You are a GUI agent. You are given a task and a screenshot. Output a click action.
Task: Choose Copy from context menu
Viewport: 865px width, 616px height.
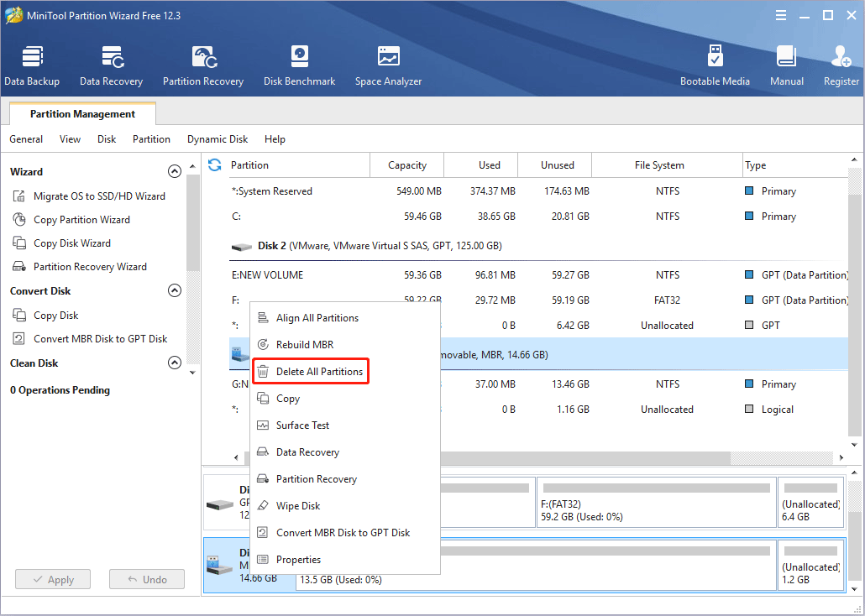[x=345, y=399]
